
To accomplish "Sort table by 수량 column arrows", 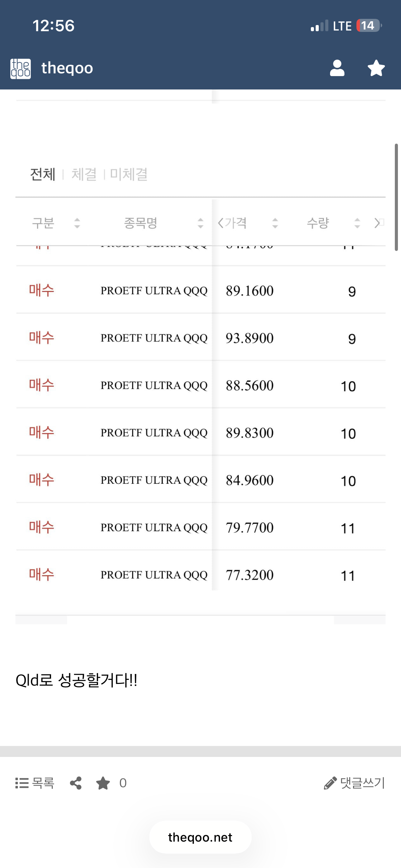I will point(357,223).
